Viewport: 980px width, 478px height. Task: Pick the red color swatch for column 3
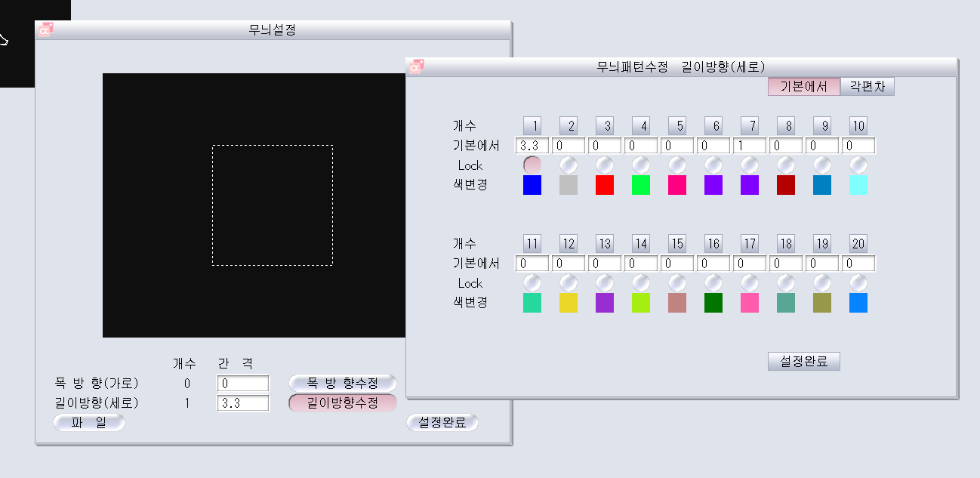click(x=605, y=185)
